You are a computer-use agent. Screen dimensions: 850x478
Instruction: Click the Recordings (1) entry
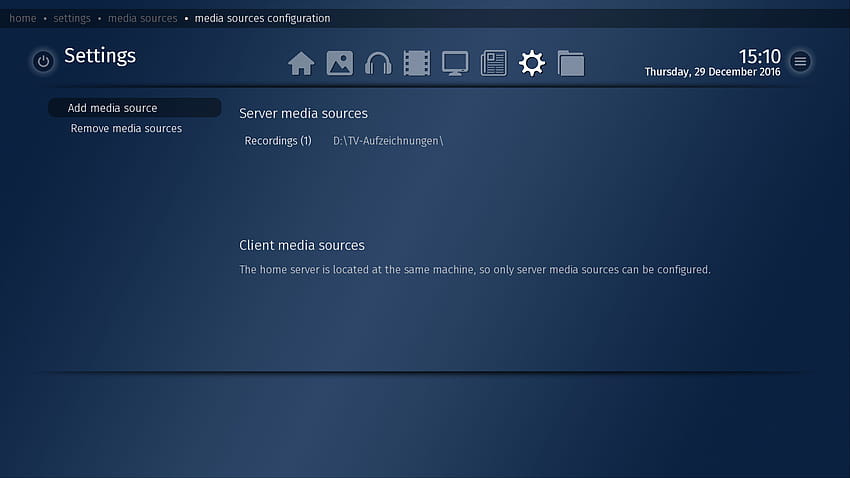pyautogui.click(x=278, y=141)
